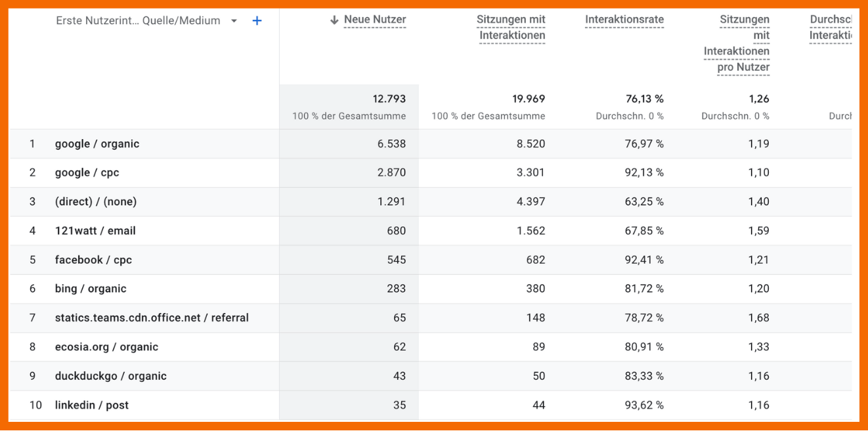Select the (direct) / (none) row

tap(96, 201)
